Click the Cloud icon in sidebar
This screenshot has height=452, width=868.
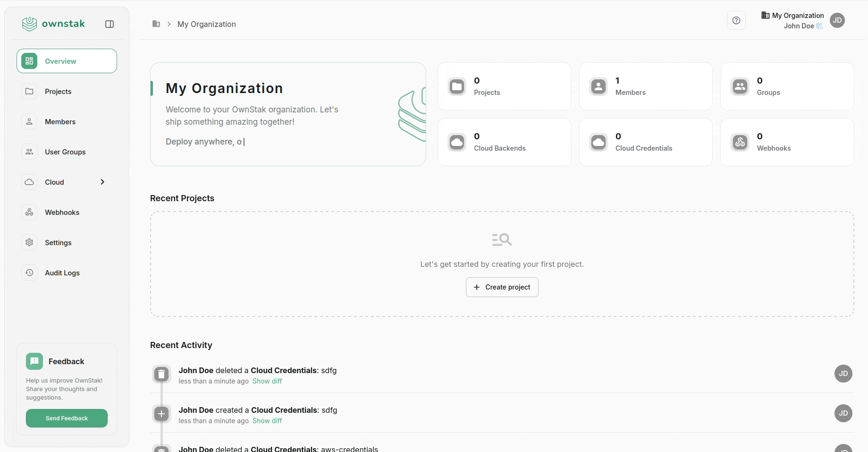[x=29, y=182]
